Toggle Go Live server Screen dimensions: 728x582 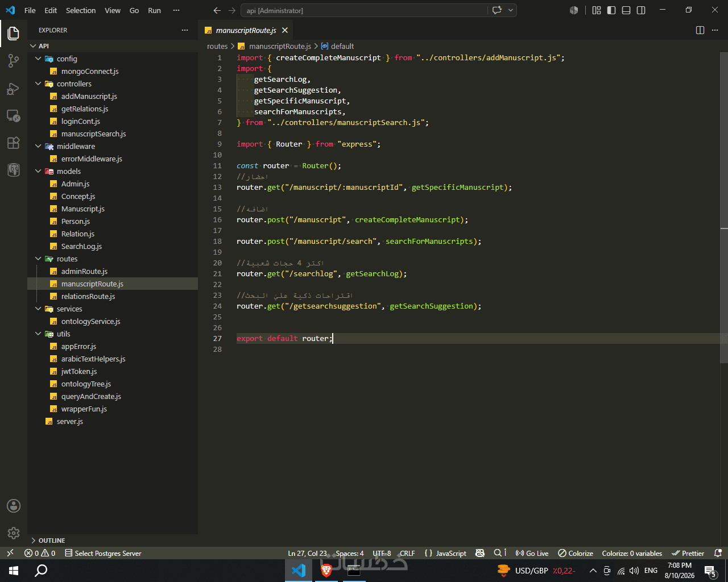(x=532, y=553)
